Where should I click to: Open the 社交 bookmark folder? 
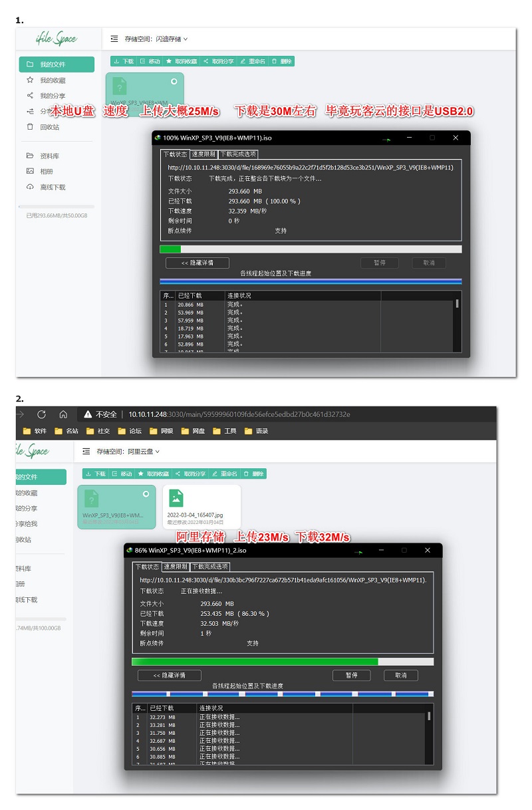98,431
